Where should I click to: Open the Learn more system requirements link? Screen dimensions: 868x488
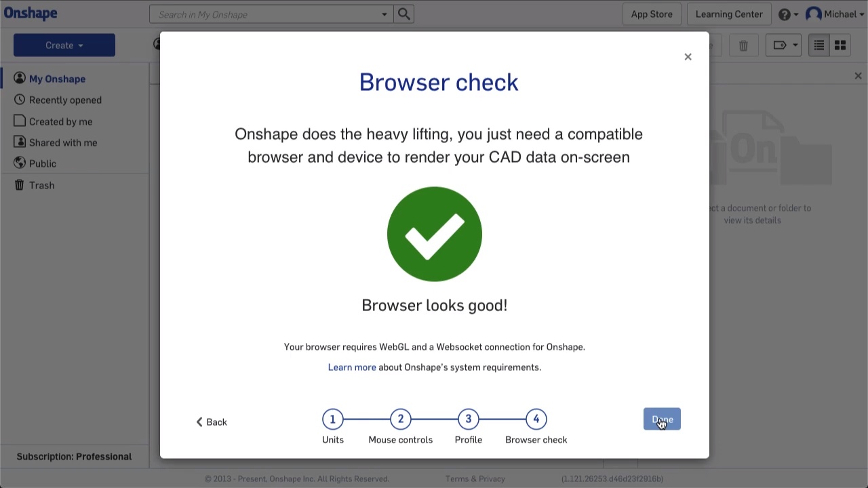tap(352, 367)
